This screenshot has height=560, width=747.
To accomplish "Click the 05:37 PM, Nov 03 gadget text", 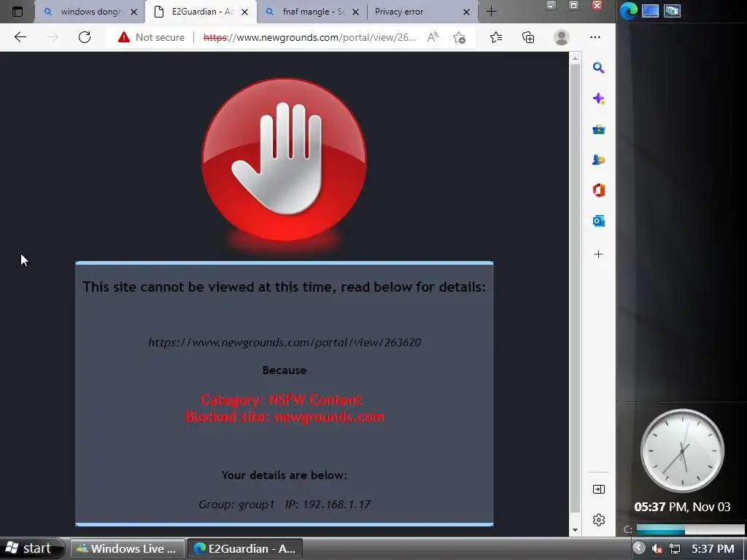I will [682, 507].
